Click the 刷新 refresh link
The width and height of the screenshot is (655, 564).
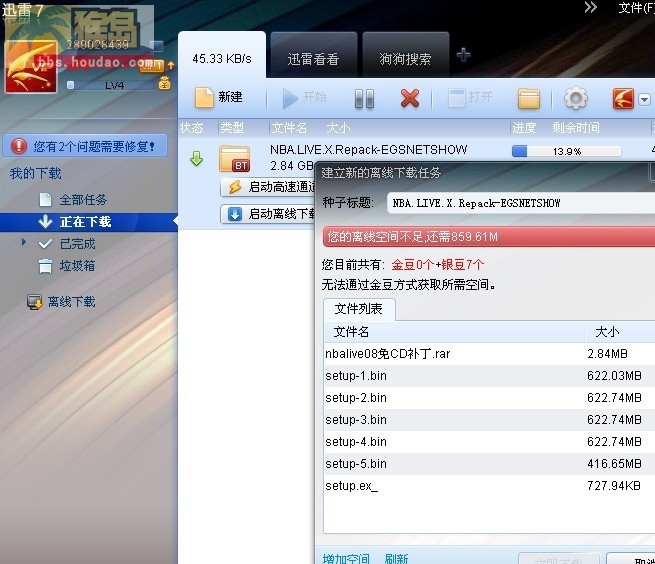tap(396, 559)
